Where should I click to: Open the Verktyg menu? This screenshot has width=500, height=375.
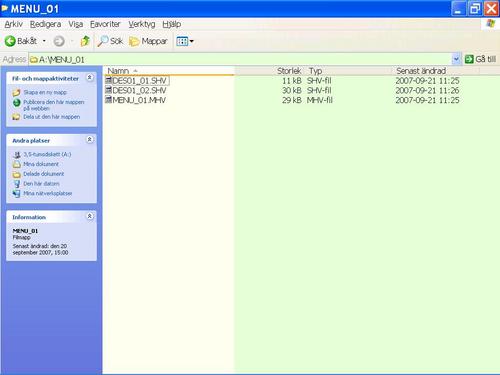142,24
